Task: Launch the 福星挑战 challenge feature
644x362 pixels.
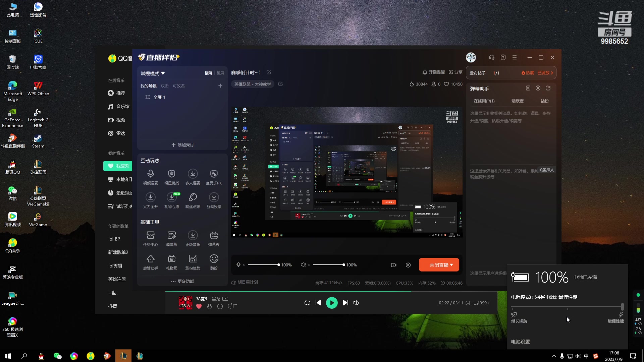Action: coord(172,177)
